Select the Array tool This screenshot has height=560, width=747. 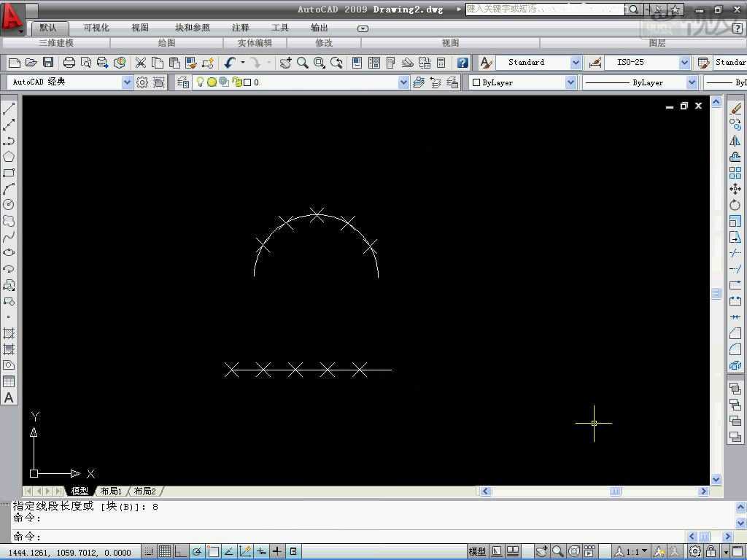[x=735, y=173]
